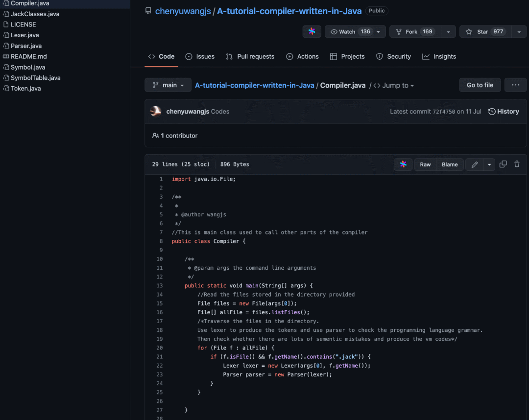Open the Codes commit message link
The image size is (529, 420).
tap(220, 112)
